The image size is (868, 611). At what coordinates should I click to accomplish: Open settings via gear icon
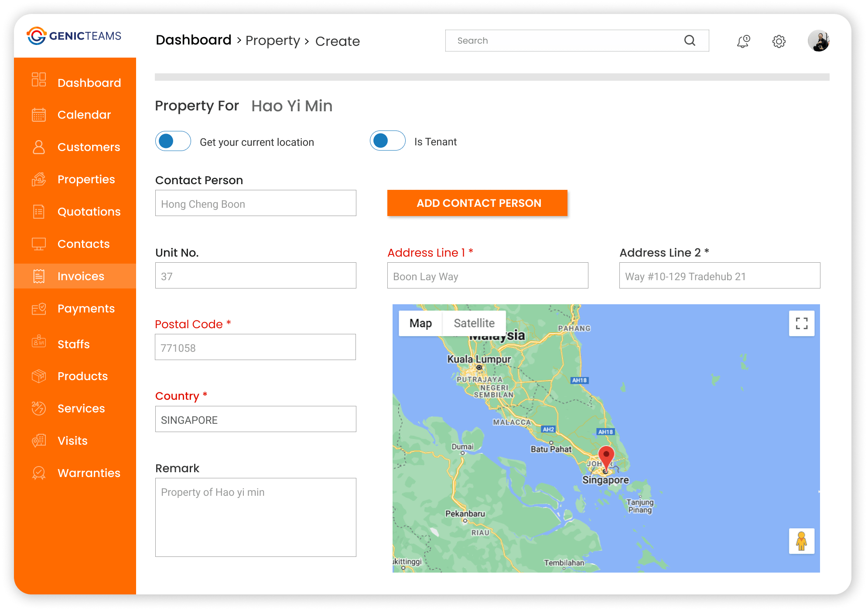(x=779, y=41)
